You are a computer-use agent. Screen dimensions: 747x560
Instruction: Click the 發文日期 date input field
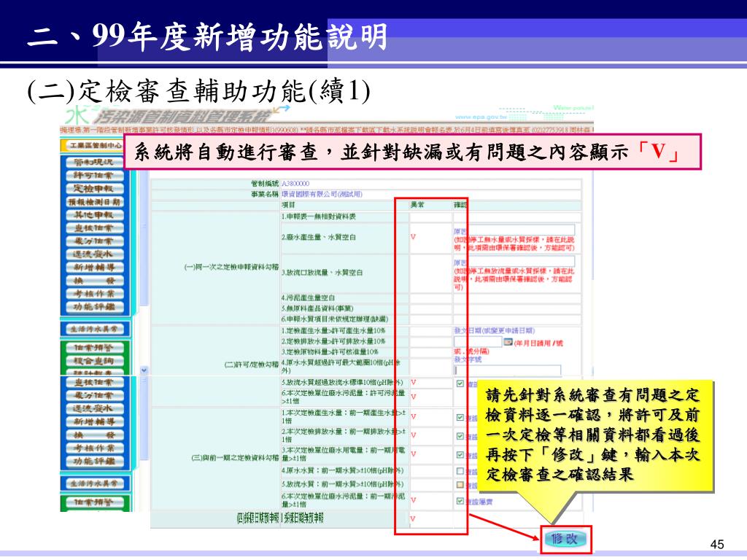[478, 341]
